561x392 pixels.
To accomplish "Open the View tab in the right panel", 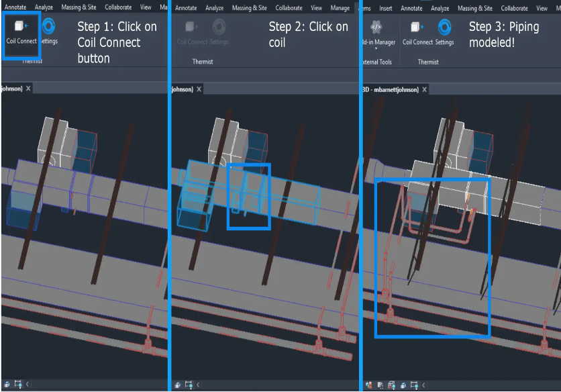I will point(542,8).
